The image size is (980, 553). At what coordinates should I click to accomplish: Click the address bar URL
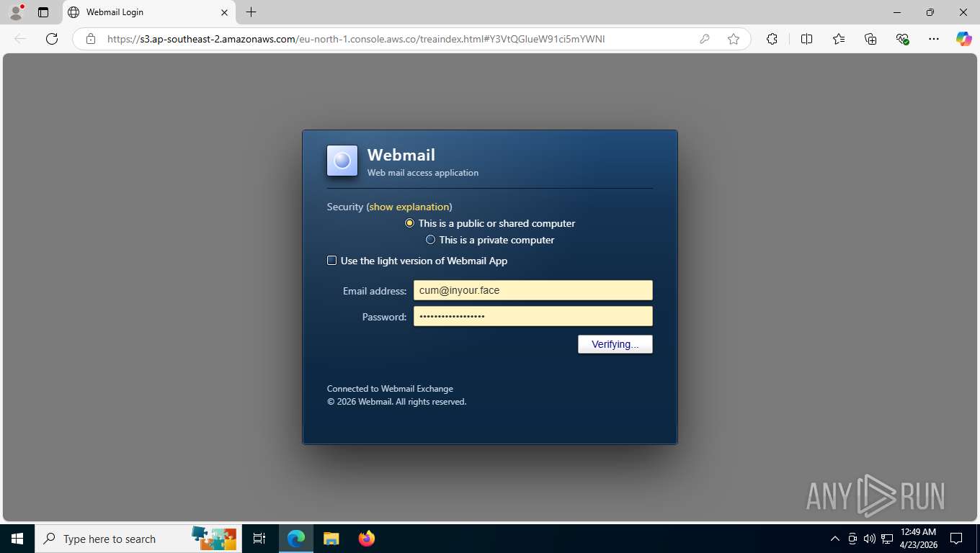point(356,39)
